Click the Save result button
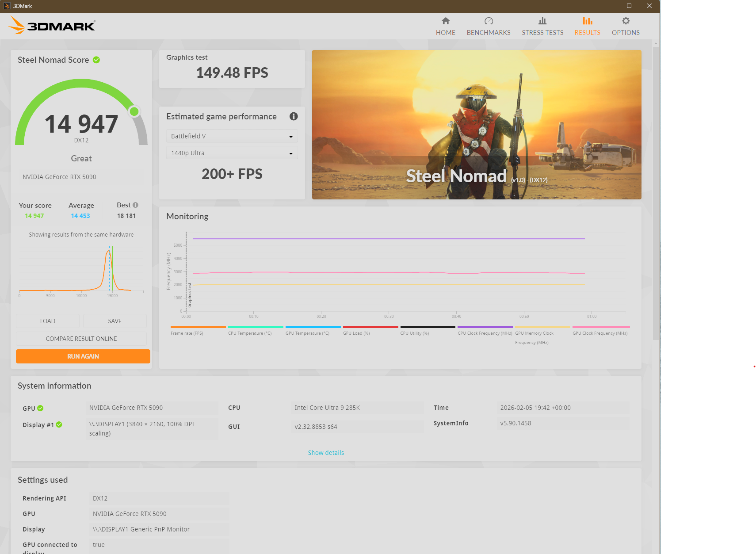The image size is (756, 554). [115, 321]
